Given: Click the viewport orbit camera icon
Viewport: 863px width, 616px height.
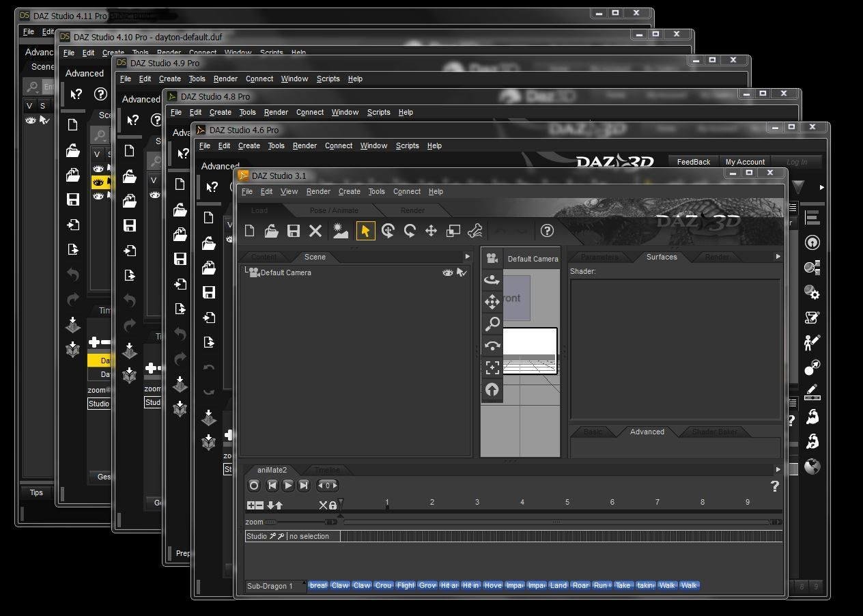Looking at the screenshot, I should (x=492, y=280).
